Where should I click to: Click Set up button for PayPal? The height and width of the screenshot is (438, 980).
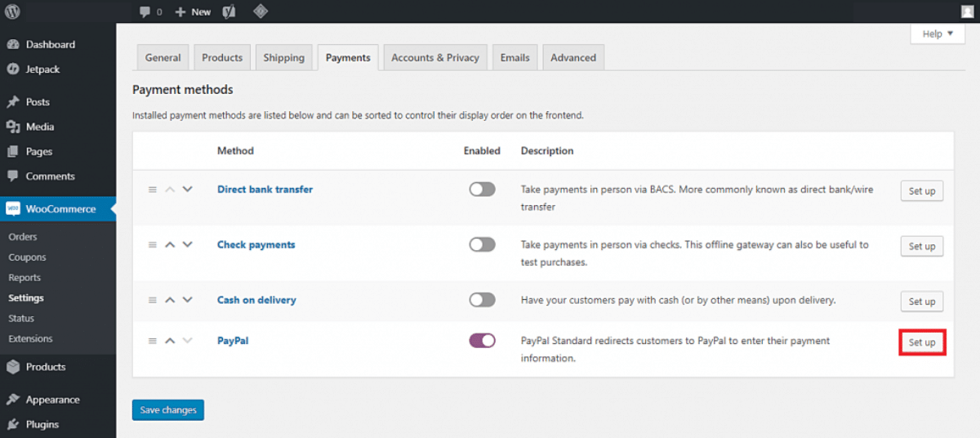pos(922,342)
